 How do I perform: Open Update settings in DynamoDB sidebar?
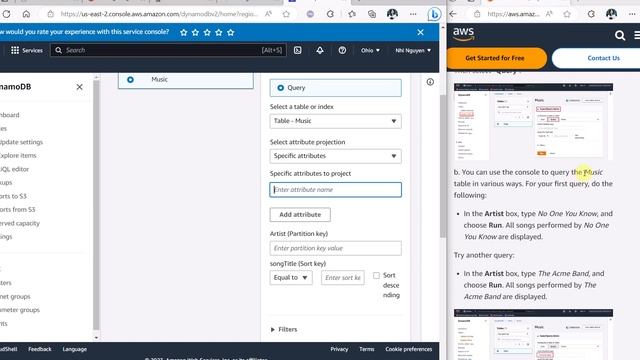coord(22,142)
